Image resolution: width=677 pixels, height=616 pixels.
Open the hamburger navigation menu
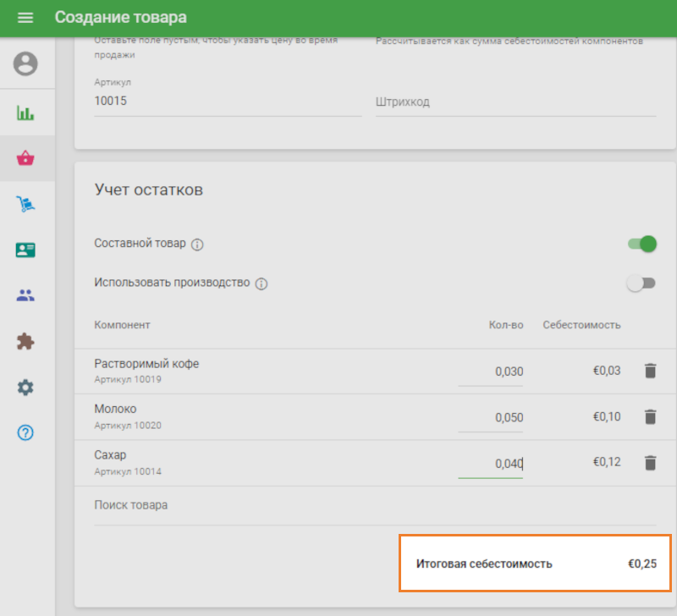25,18
